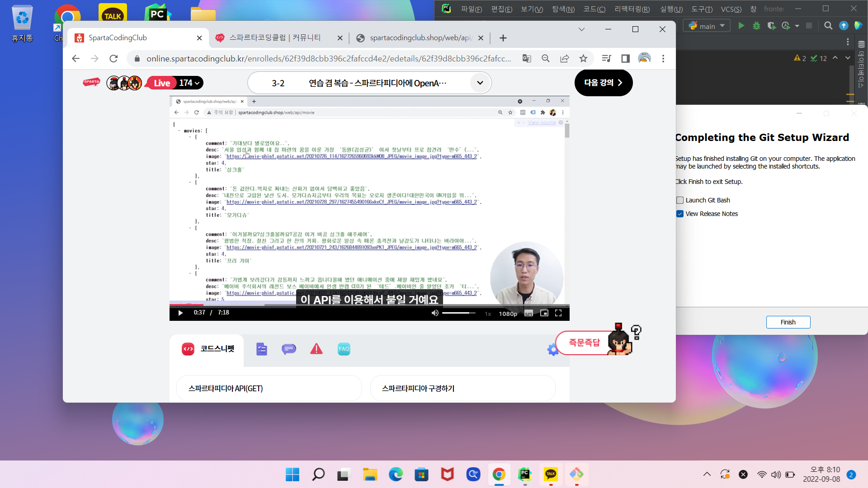
Task: Enable picture-in-picture mode on video
Action: click(544, 313)
